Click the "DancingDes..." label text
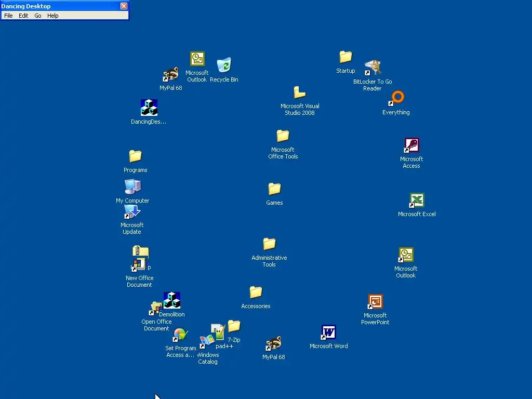 click(x=149, y=122)
